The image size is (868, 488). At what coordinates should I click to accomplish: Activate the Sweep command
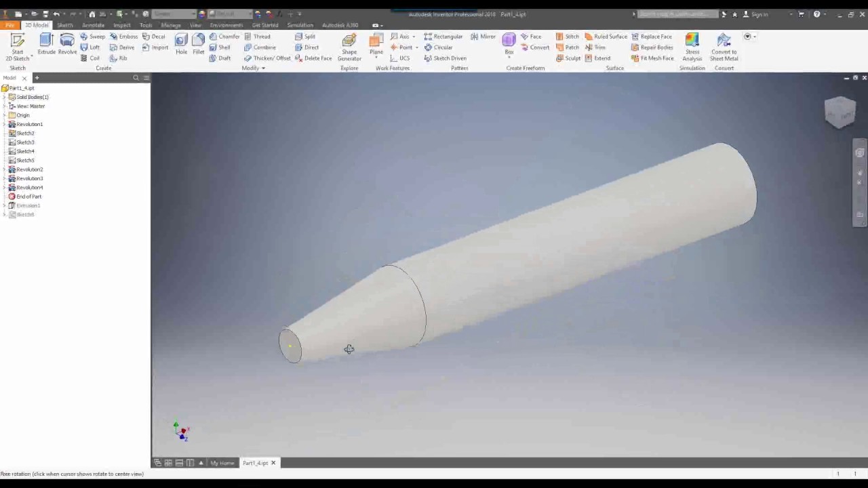92,37
